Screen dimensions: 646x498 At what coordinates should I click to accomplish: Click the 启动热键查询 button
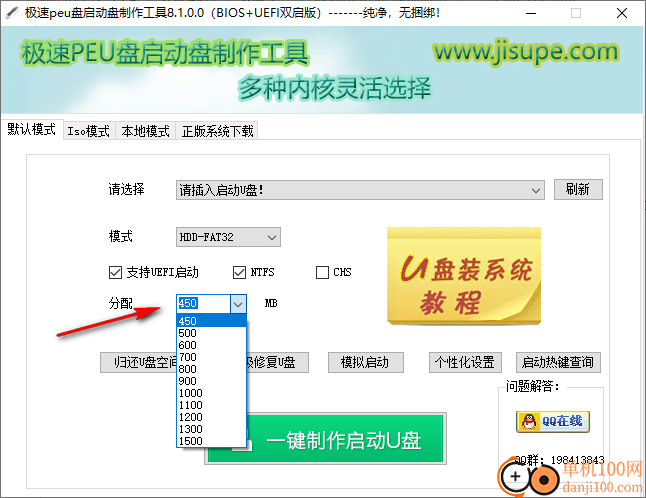(558, 362)
